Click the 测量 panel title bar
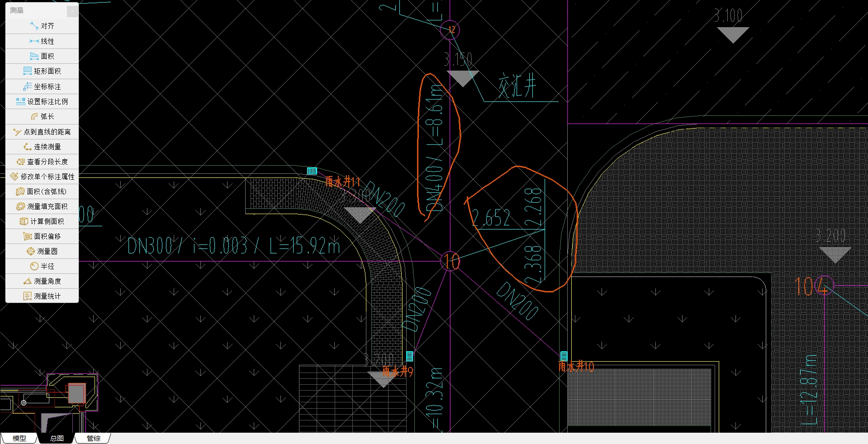The width and height of the screenshot is (868, 444). 36,10
